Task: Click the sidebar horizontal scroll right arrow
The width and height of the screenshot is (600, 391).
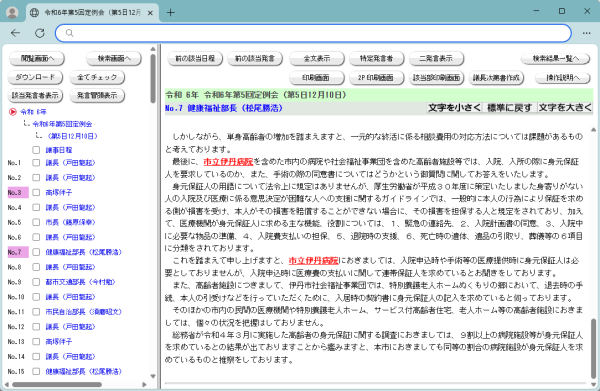Action: pos(144,384)
